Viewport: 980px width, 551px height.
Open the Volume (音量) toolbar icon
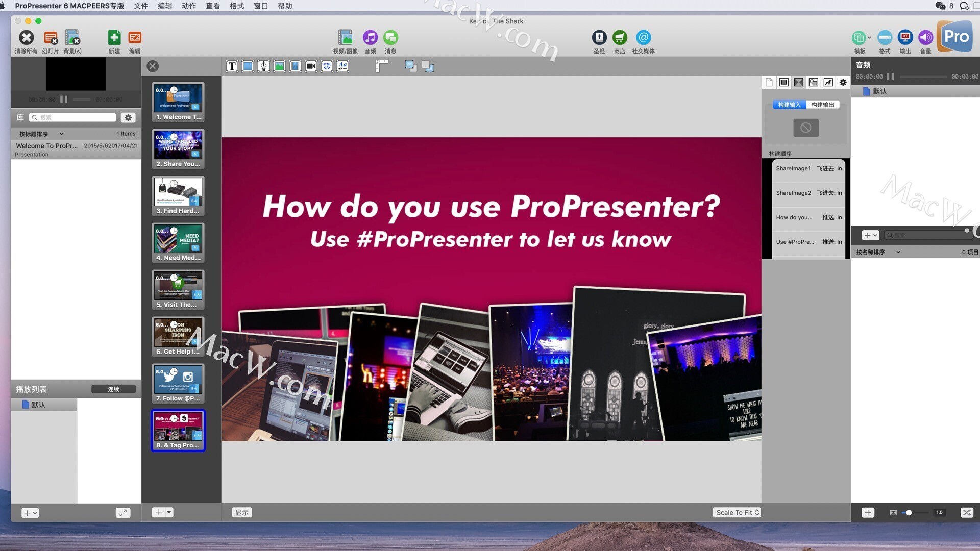925,38
